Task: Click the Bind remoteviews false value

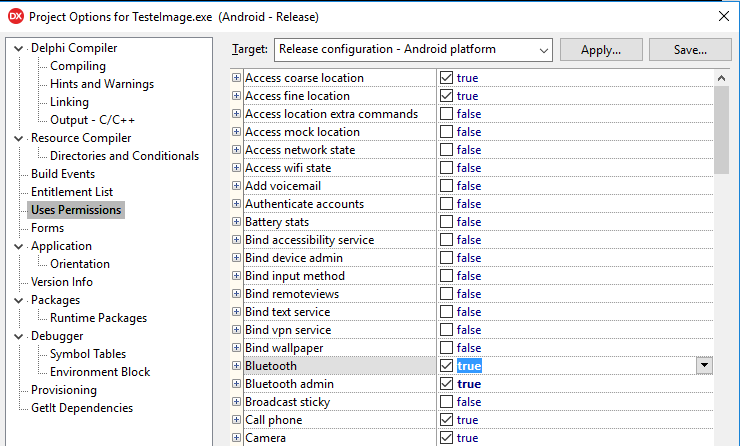Action: pos(469,294)
